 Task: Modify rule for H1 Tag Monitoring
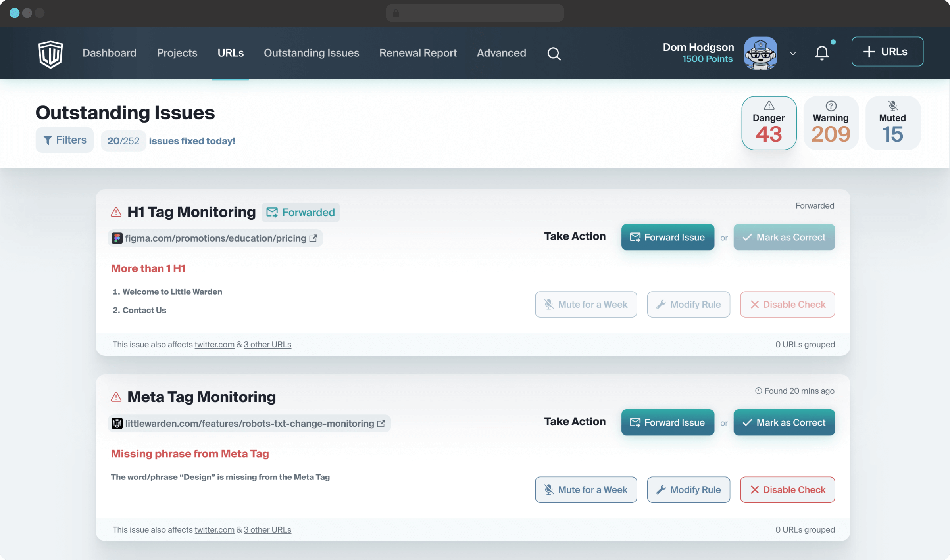pyautogui.click(x=688, y=305)
